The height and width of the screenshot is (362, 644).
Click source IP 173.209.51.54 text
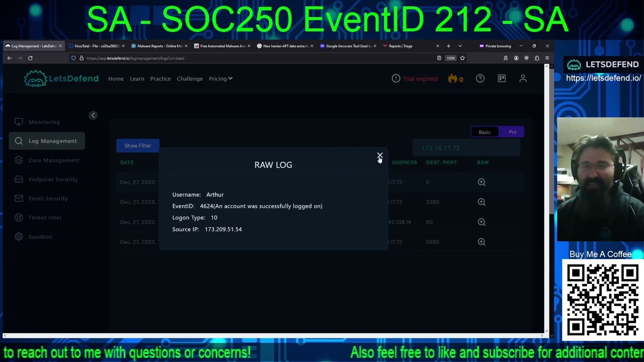[x=223, y=229]
